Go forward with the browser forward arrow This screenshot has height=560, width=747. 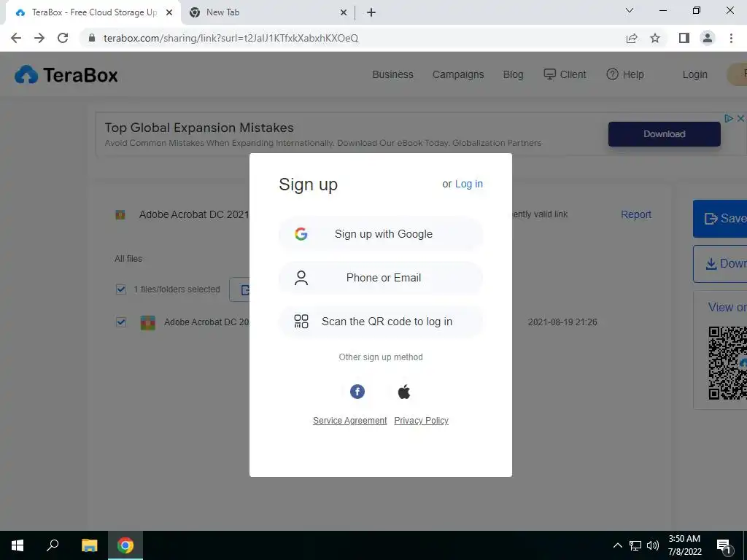click(39, 38)
